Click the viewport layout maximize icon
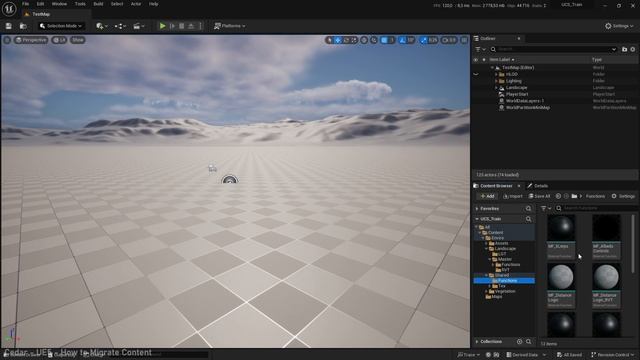This screenshot has height=360, width=640. click(464, 40)
